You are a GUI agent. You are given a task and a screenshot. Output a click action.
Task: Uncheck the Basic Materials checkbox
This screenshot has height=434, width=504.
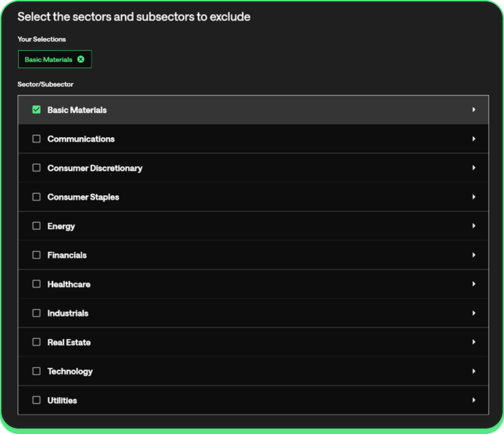click(x=37, y=110)
